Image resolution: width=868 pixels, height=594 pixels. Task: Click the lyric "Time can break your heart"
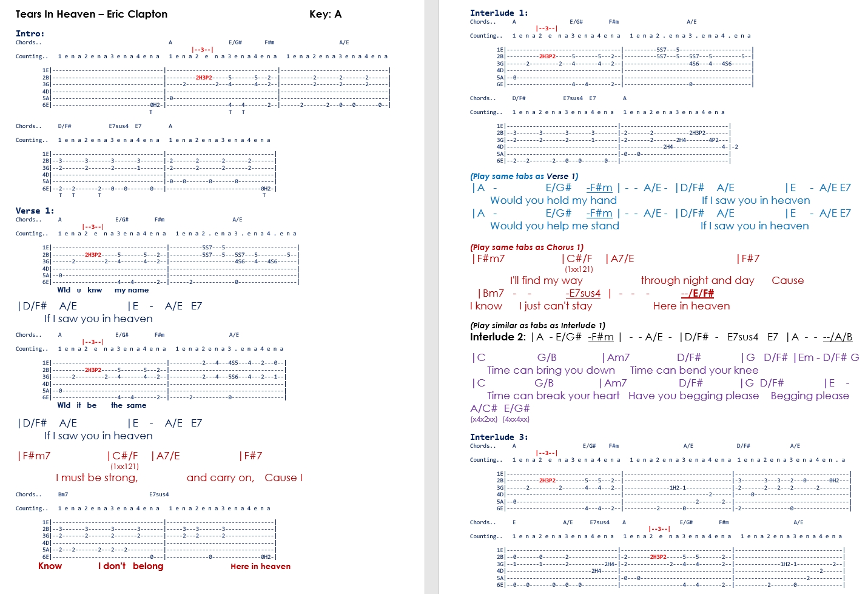tap(553, 396)
